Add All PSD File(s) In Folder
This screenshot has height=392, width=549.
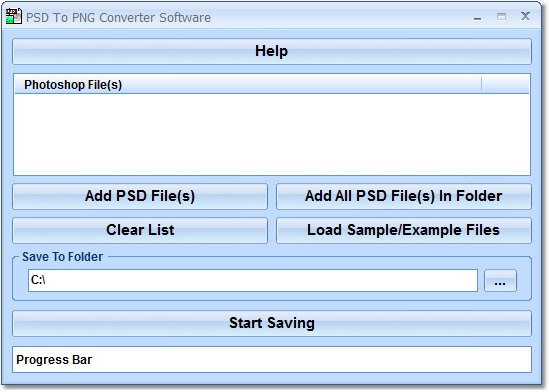click(x=404, y=196)
